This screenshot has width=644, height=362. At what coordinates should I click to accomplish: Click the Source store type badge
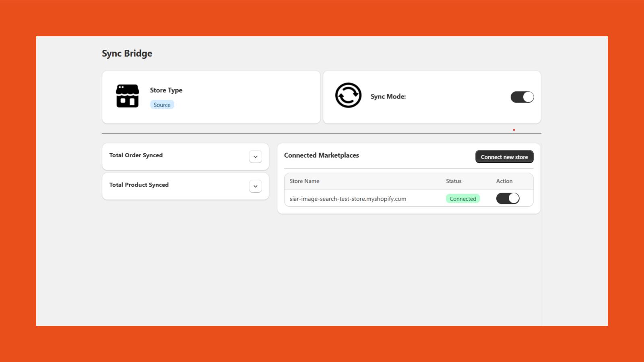click(x=162, y=105)
